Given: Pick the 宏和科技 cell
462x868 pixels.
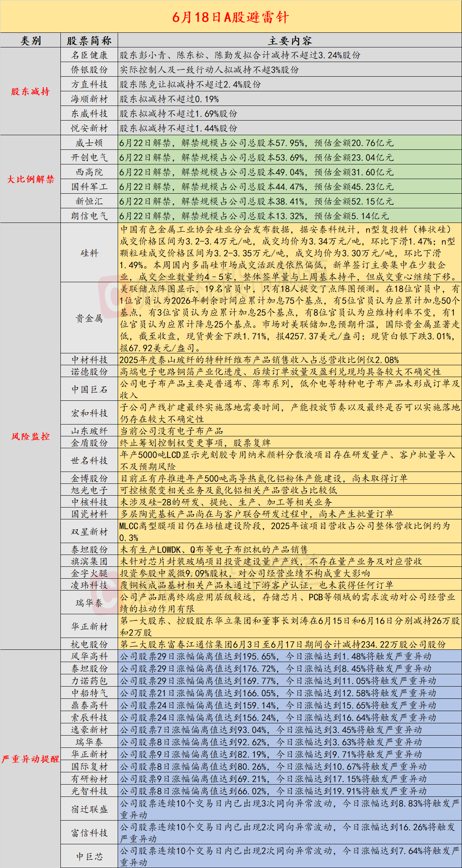Looking at the screenshot, I should click(89, 413).
